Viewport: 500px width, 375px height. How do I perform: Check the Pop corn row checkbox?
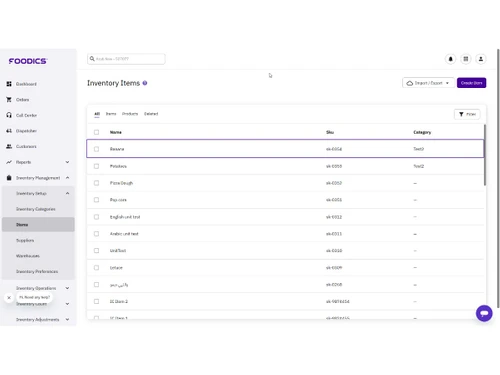pos(96,200)
